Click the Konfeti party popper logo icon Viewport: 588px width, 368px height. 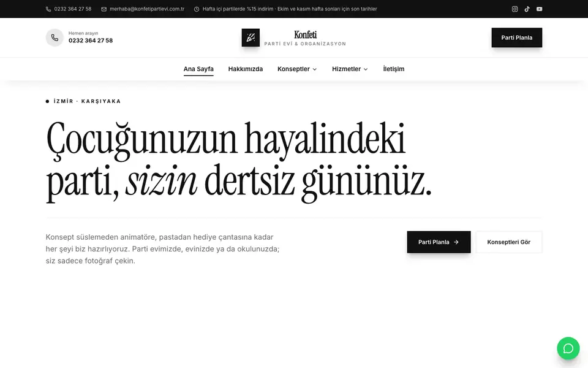pyautogui.click(x=251, y=37)
